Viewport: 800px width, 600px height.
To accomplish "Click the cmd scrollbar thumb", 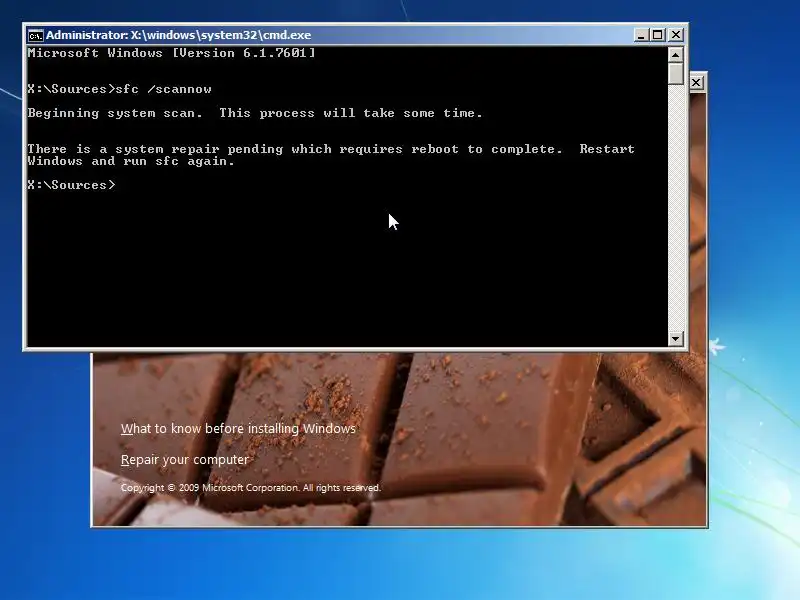I will (x=676, y=73).
